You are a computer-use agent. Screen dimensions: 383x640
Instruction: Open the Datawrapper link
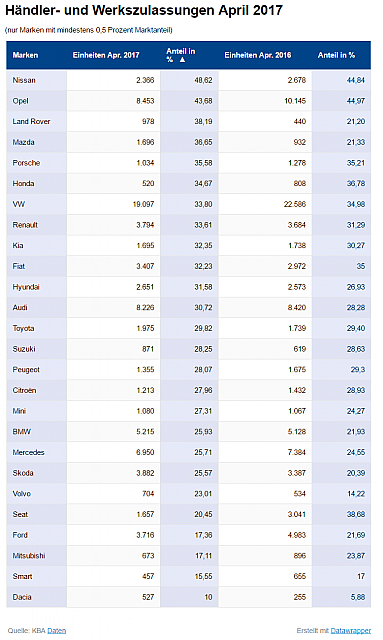pos(351,631)
